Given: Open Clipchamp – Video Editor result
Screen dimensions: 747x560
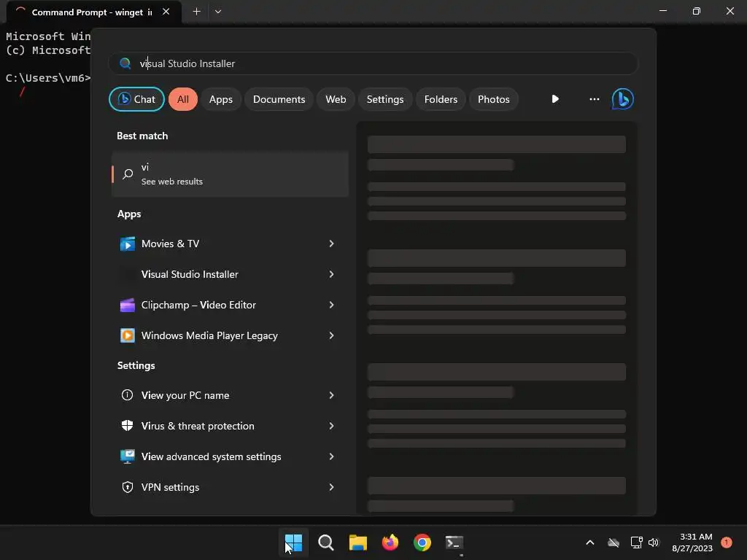Looking at the screenshot, I should pos(230,305).
